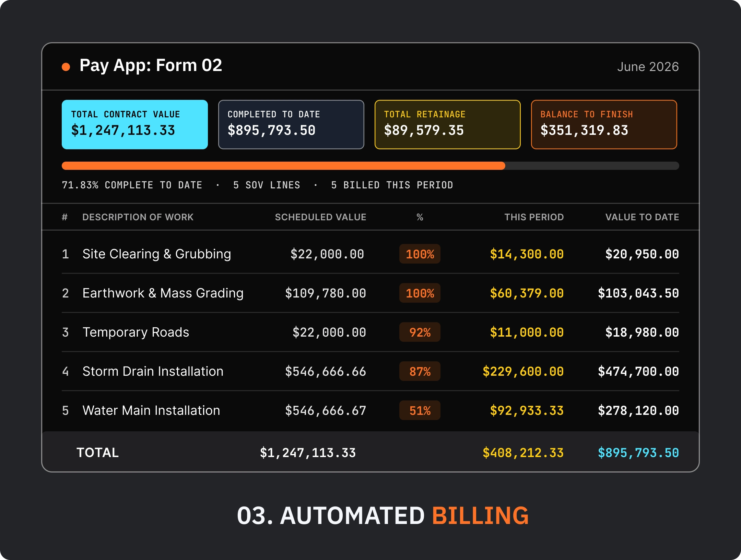Click the $14,300.00 this-period amount
741x560 pixels.
527,254
